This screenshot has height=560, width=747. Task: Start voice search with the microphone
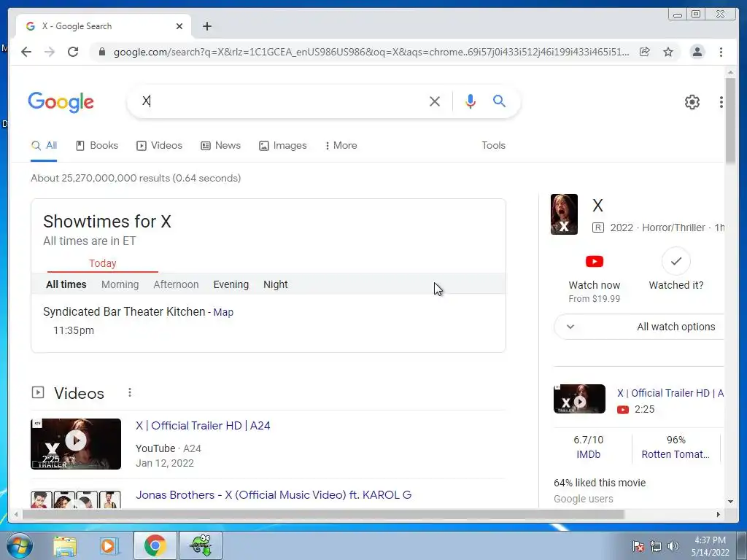(x=471, y=101)
